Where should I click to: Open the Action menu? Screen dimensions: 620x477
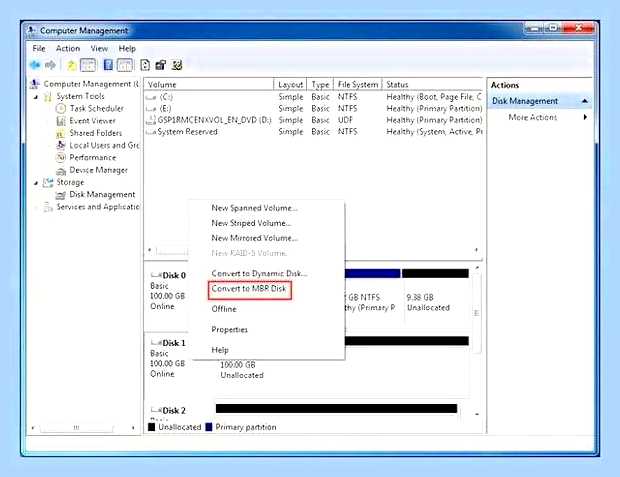(x=68, y=48)
